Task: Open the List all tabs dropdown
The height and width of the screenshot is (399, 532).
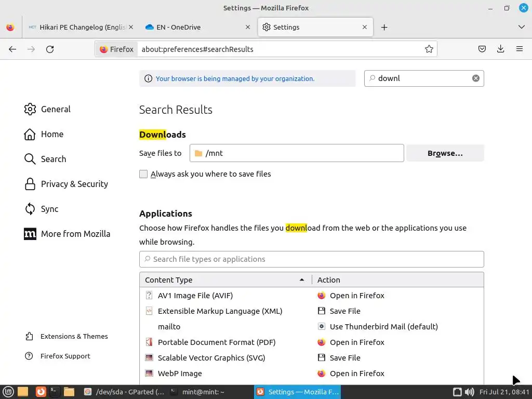Action: pos(522,27)
